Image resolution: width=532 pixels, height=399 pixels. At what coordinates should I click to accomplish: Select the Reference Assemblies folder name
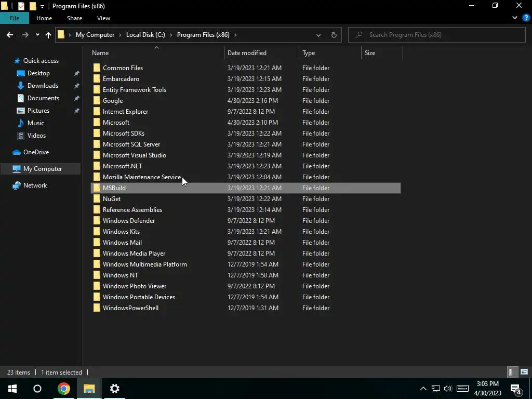pos(132,210)
